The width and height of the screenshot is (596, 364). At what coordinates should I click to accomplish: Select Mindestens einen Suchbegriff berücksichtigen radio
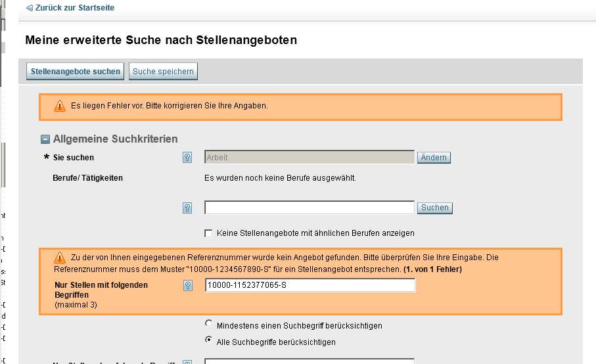coord(209,324)
